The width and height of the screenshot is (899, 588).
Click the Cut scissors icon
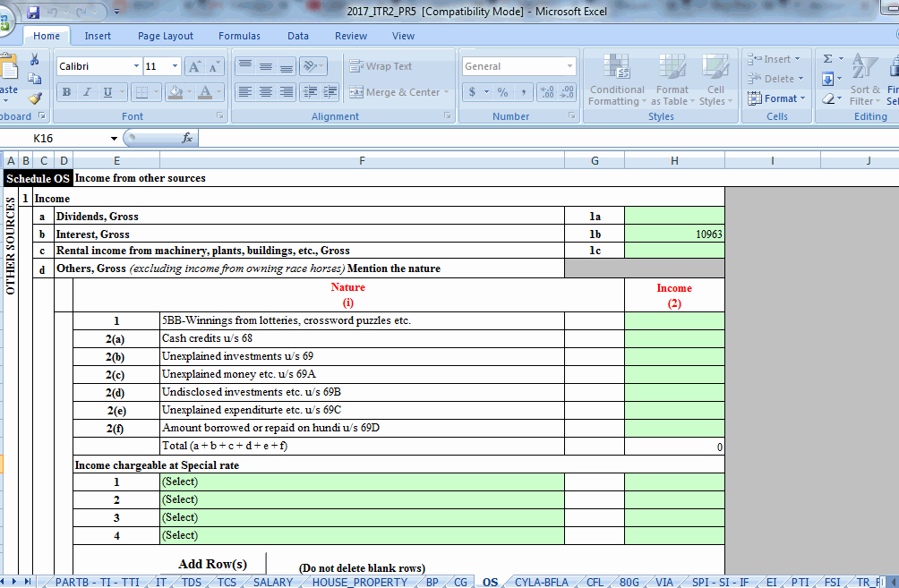[34, 59]
